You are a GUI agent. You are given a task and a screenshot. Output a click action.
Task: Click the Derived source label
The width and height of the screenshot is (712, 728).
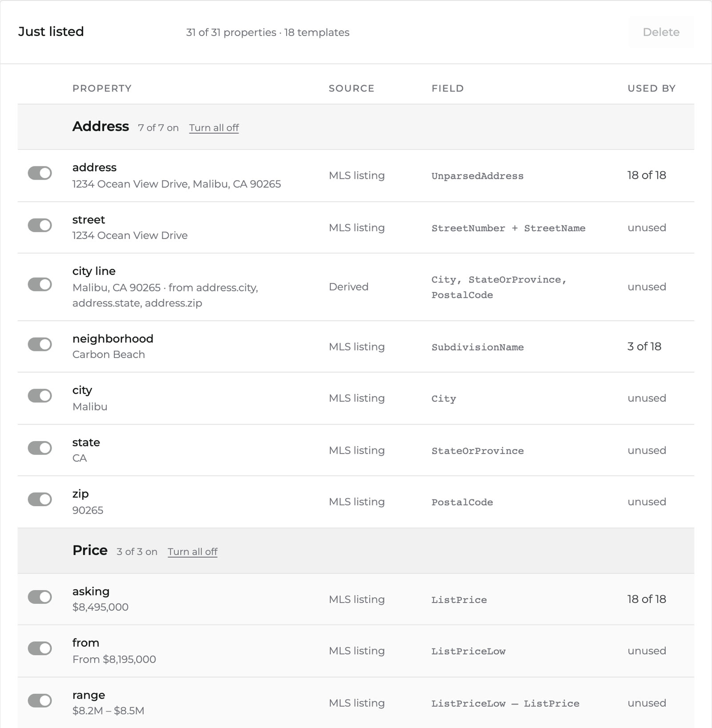click(348, 287)
